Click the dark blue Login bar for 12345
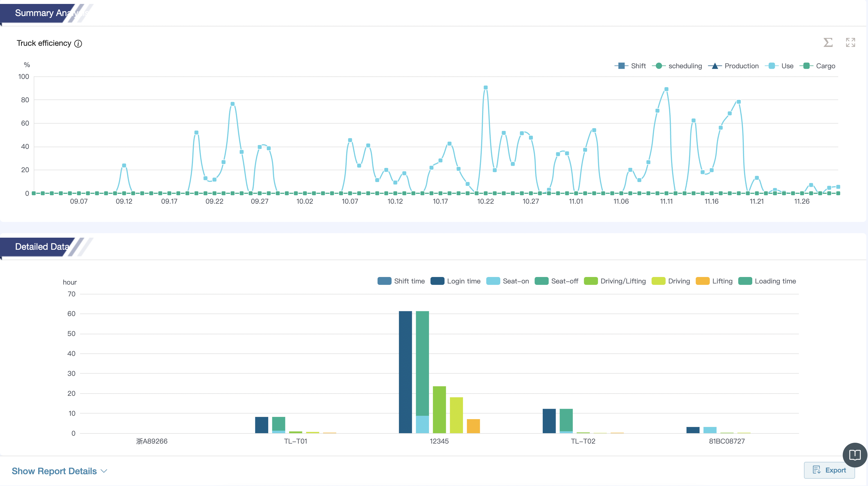Viewport: 868px width, 486px height. 405,372
